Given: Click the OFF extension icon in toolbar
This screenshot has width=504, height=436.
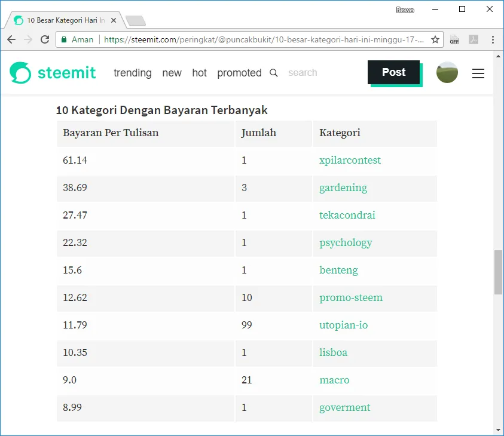Looking at the screenshot, I should click(454, 39).
